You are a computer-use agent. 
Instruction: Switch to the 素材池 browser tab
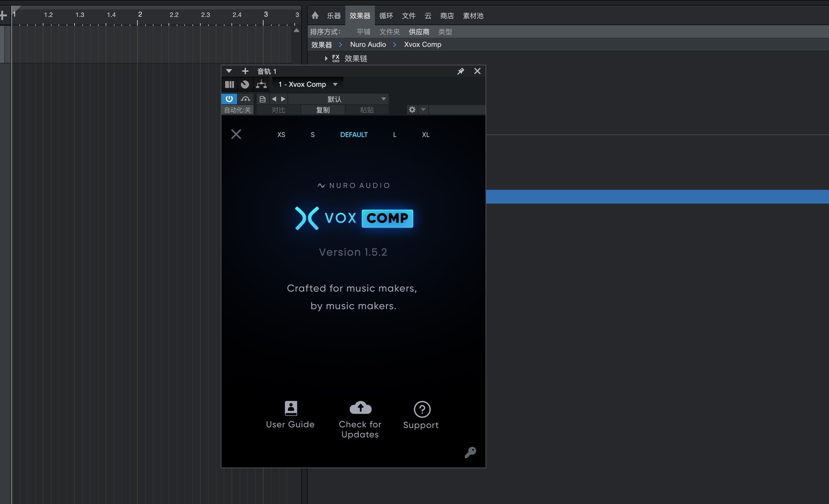473,16
